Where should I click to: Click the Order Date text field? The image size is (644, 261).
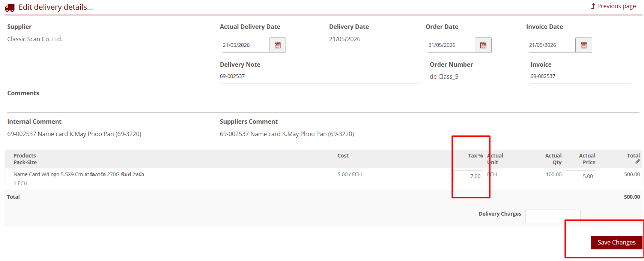pos(451,45)
